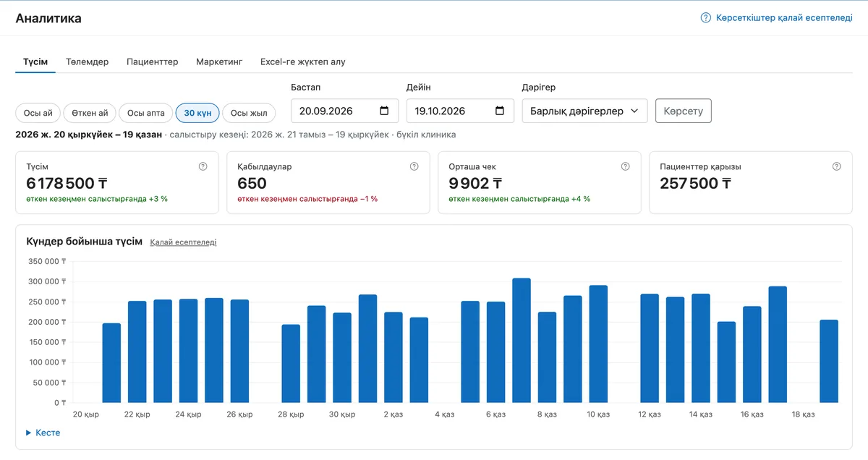868x460 pixels.
Task: Click the 0 ₸ axis label
Action: point(59,402)
